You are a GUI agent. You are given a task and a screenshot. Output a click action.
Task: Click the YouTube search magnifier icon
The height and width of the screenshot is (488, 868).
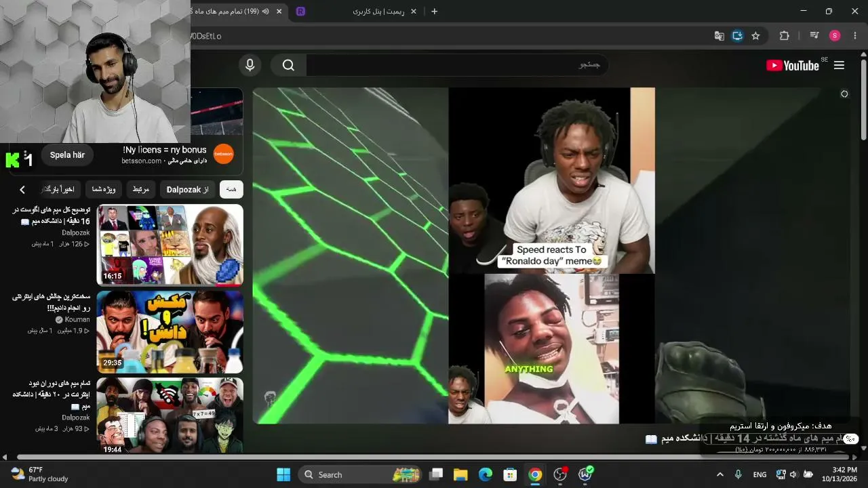(289, 65)
